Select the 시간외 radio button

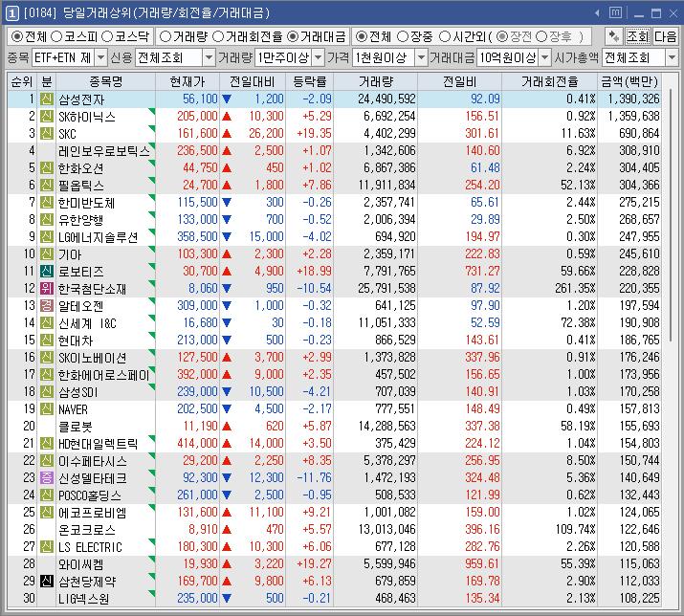pos(445,36)
